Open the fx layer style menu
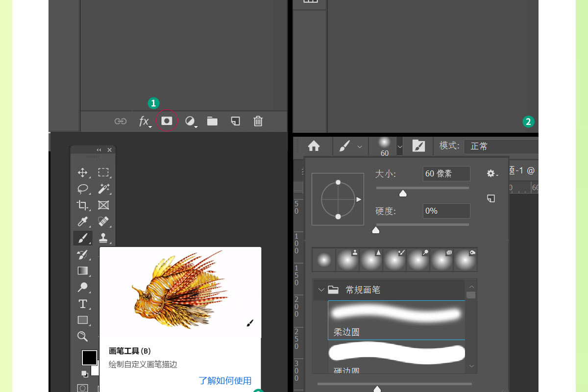The height and width of the screenshot is (392, 588). tap(144, 122)
